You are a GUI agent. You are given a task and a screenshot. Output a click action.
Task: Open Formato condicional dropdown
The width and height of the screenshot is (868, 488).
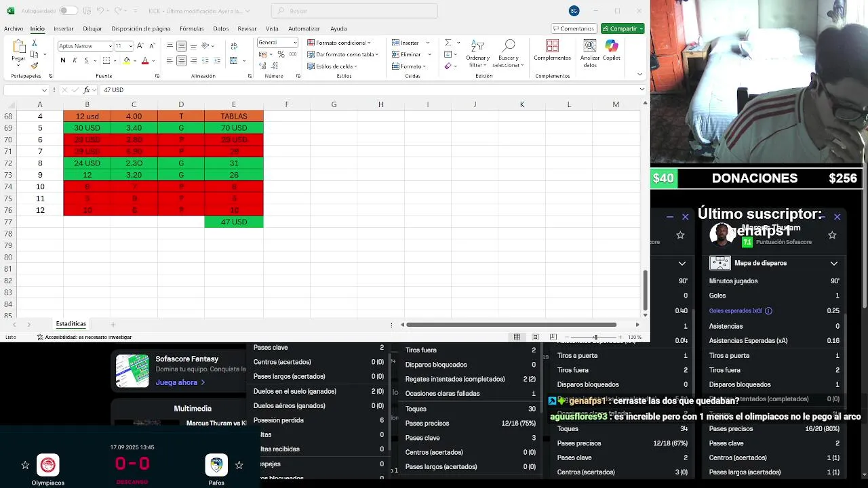(x=338, y=43)
